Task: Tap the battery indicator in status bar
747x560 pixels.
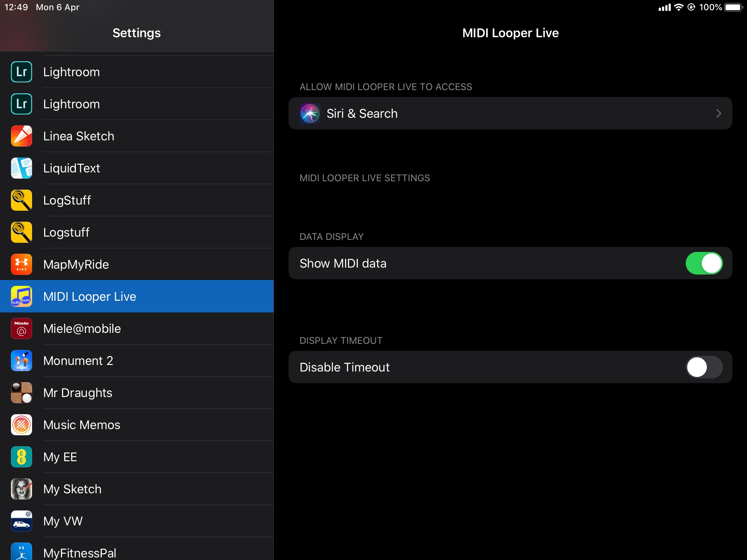Action: click(733, 7)
